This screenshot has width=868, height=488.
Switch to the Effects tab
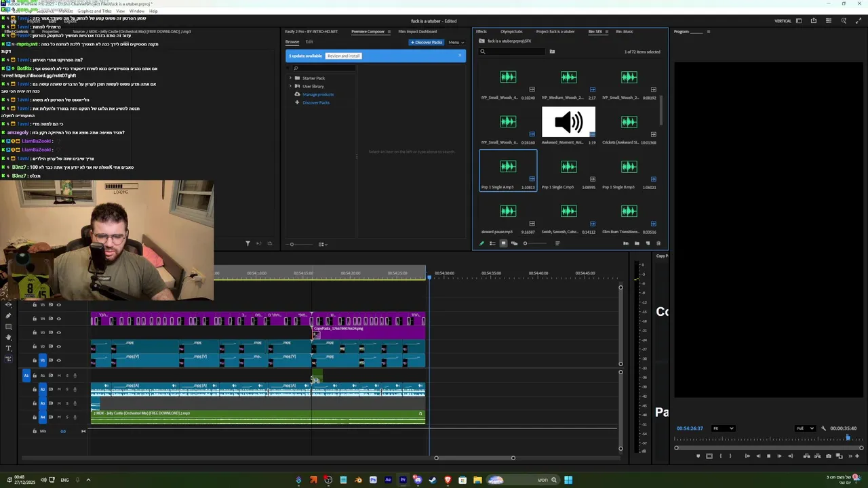click(481, 31)
